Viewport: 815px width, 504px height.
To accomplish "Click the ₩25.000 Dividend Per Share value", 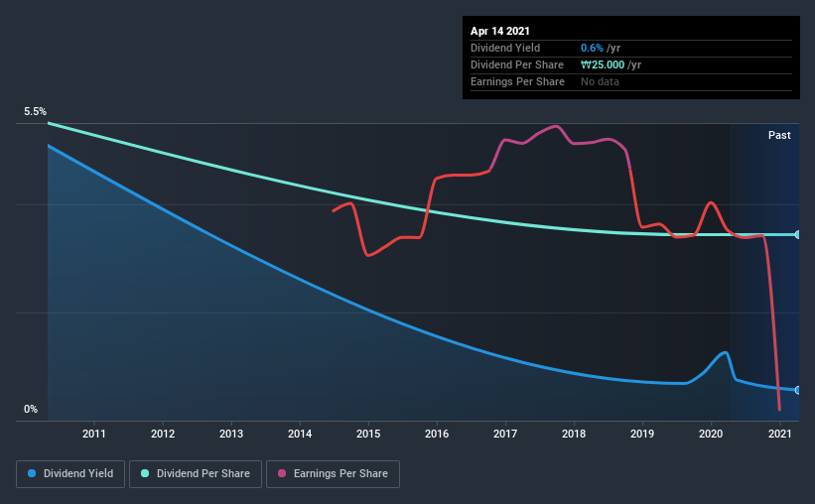I will 603,64.
